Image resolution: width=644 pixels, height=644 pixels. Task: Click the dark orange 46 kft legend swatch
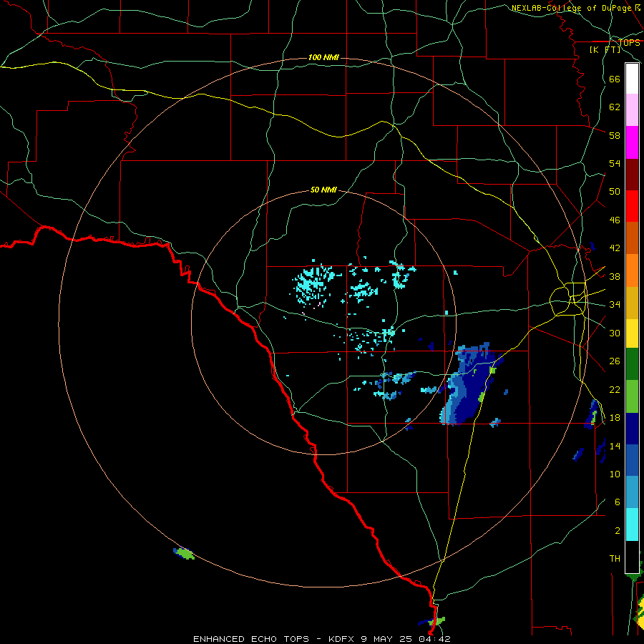(632, 238)
